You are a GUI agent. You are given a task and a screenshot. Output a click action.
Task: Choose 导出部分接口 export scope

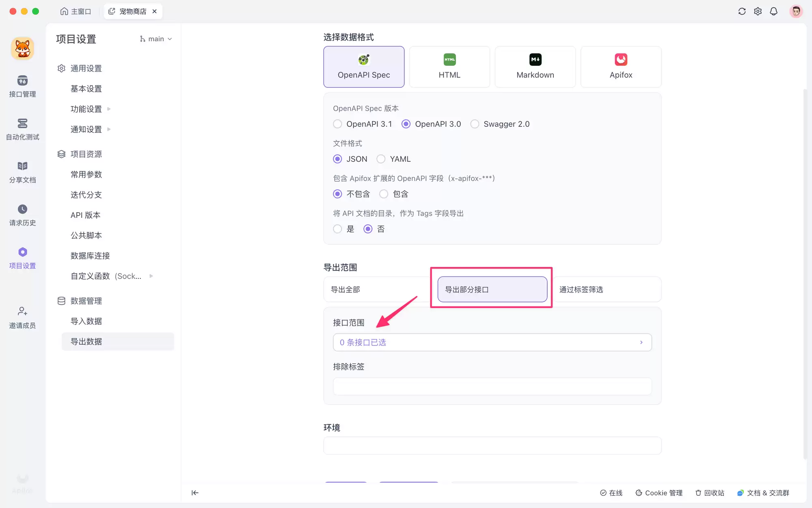pyautogui.click(x=492, y=289)
